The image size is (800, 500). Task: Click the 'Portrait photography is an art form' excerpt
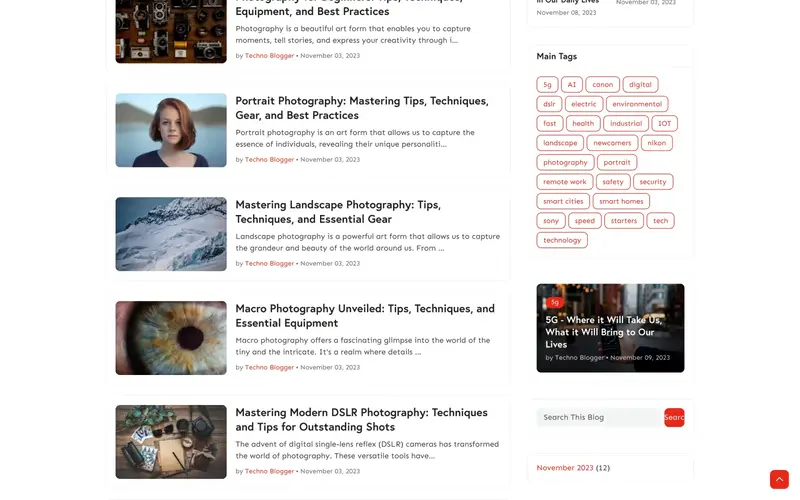pos(355,138)
